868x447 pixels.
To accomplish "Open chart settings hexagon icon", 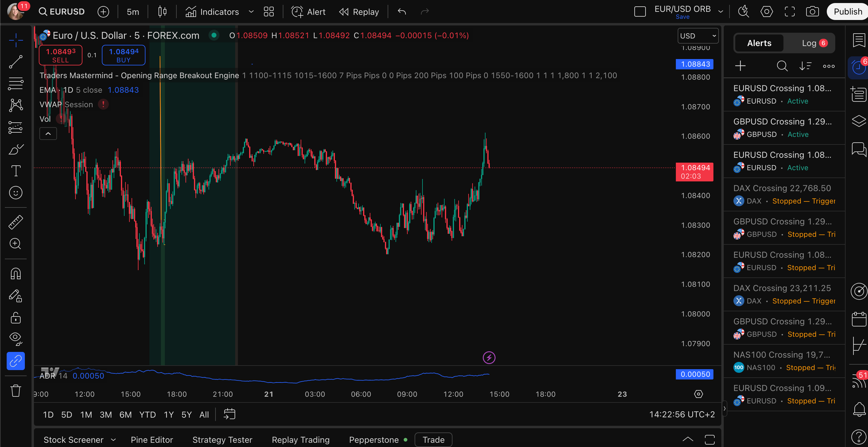I will click(x=766, y=12).
